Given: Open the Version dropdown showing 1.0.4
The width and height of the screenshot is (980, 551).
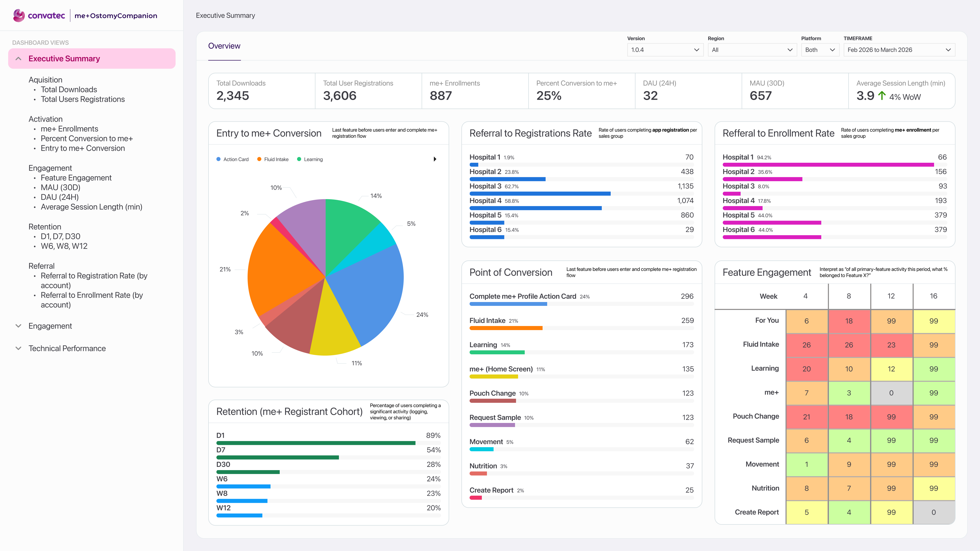Looking at the screenshot, I should pyautogui.click(x=665, y=50).
